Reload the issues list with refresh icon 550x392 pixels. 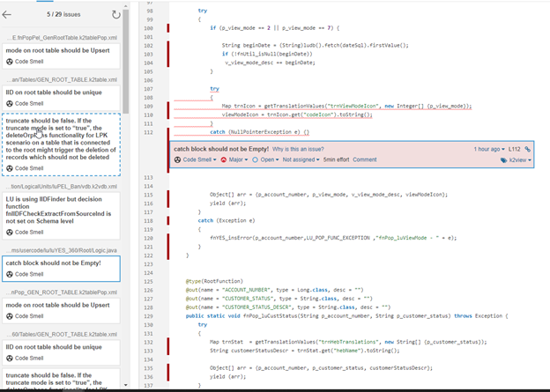tap(115, 14)
